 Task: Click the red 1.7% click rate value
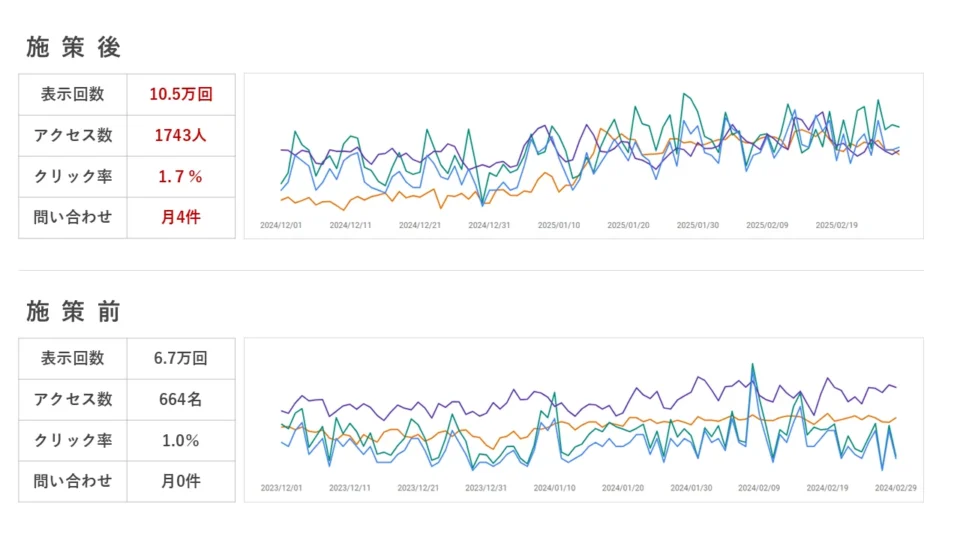point(181,176)
